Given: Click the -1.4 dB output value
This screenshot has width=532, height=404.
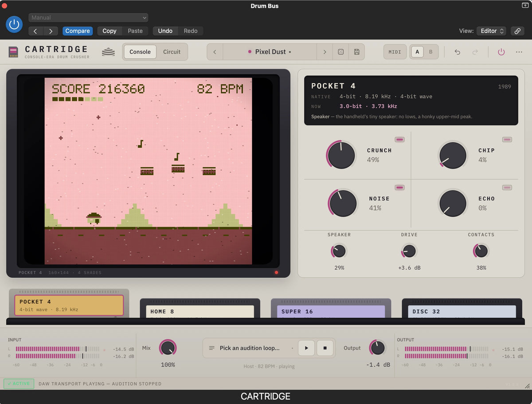Looking at the screenshot, I should click(378, 365).
